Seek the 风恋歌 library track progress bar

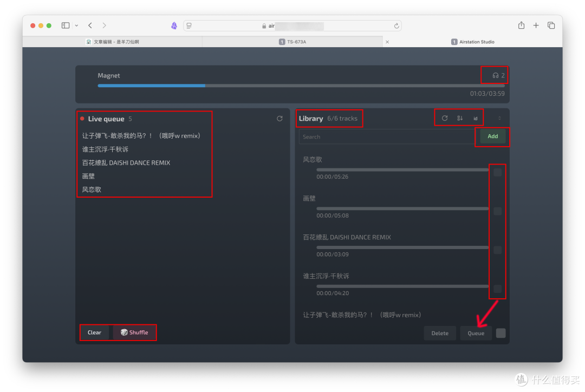(402, 169)
